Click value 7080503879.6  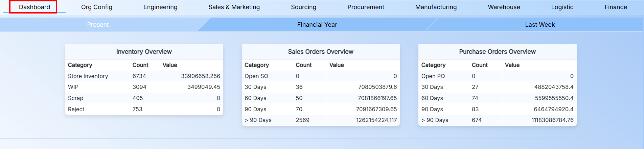pyautogui.click(x=377, y=87)
